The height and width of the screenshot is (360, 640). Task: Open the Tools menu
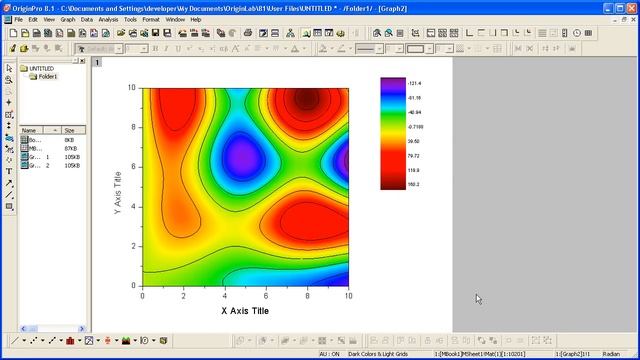click(130, 20)
